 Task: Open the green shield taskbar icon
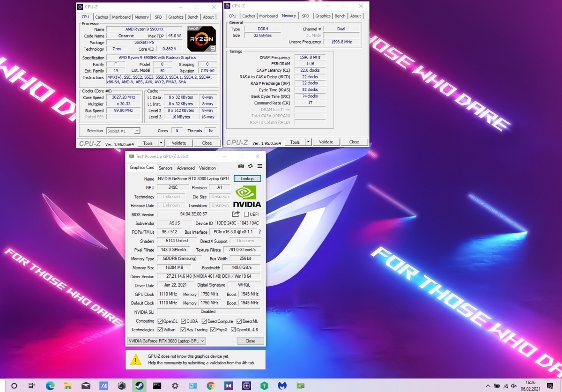point(264,386)
